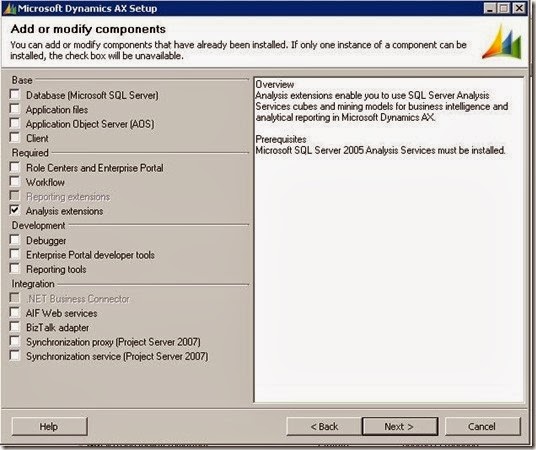Toggle the Workflow checkbox

coord(15,182)
